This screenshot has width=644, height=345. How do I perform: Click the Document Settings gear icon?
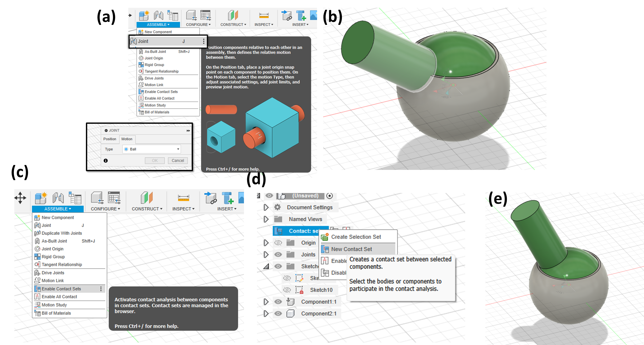pyautogui.click(x=277, y=207)
